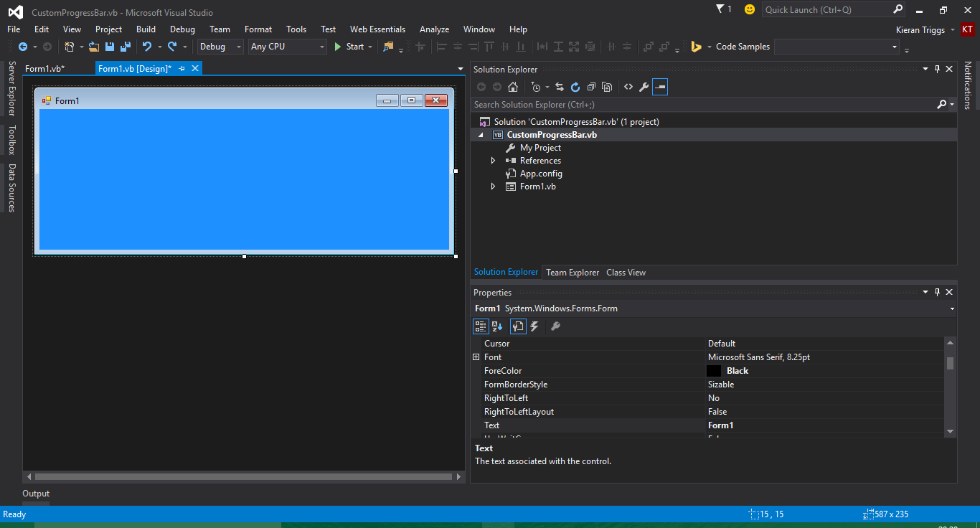Create a new project via toolbar icon

coord(70,47)
